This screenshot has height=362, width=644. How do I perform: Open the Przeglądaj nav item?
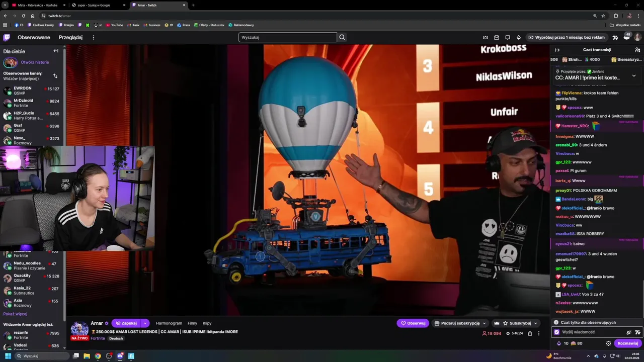click(x=70, y=37)
